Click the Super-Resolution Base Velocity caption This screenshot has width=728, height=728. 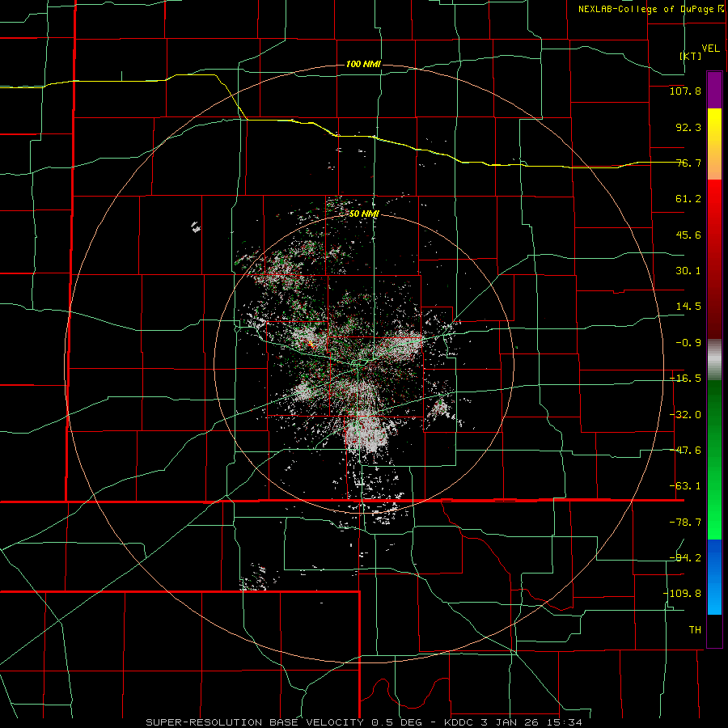(363, 722)
